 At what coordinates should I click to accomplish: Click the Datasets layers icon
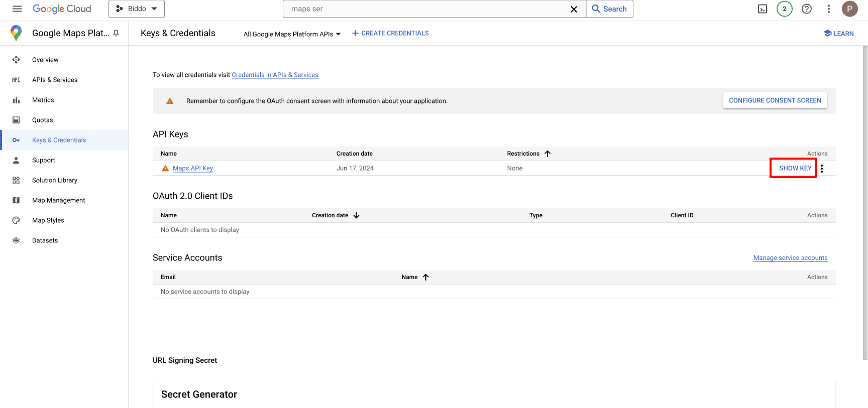point(16,240)
